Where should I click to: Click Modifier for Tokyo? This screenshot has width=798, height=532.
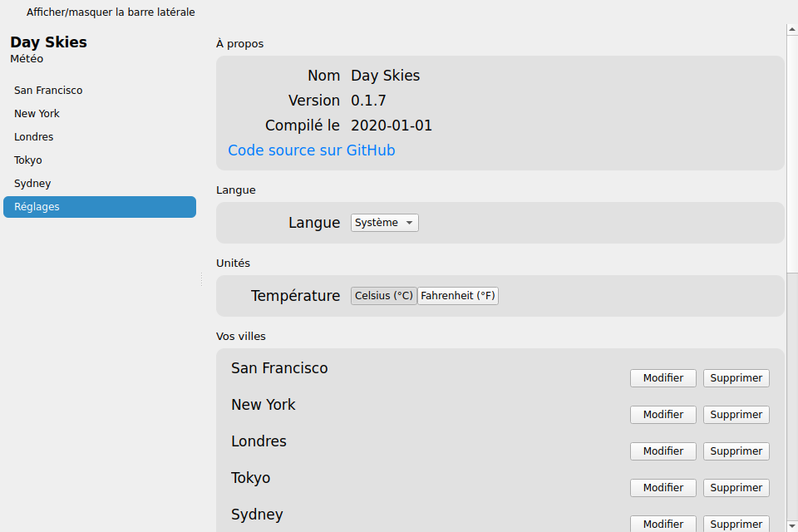[663, 488]
